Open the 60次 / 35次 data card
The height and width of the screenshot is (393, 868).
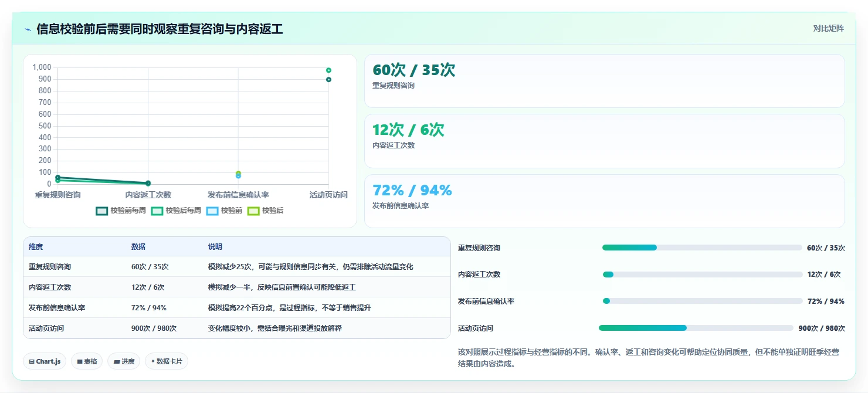pos(605,81)
